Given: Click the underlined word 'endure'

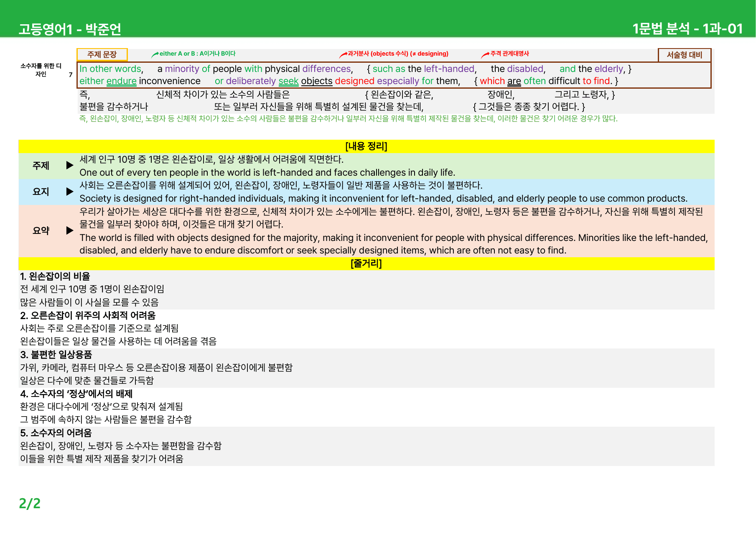Looking at the screenshot, I should [x=122, y=81].
